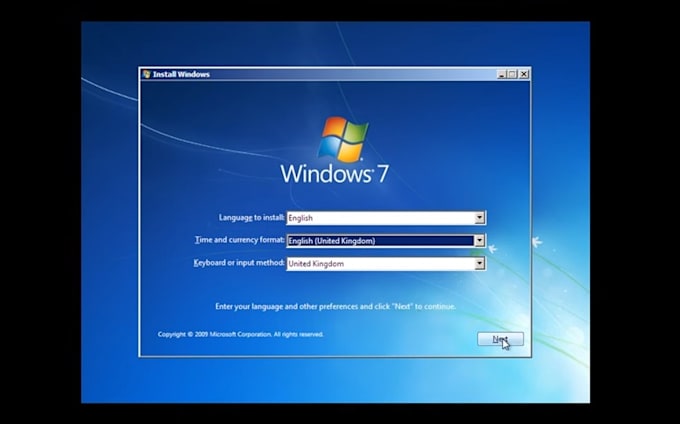The height and width of the screenshot is (424, 680).
Task: Click the Microsoft copyright notice text
Action: [241, 334]
